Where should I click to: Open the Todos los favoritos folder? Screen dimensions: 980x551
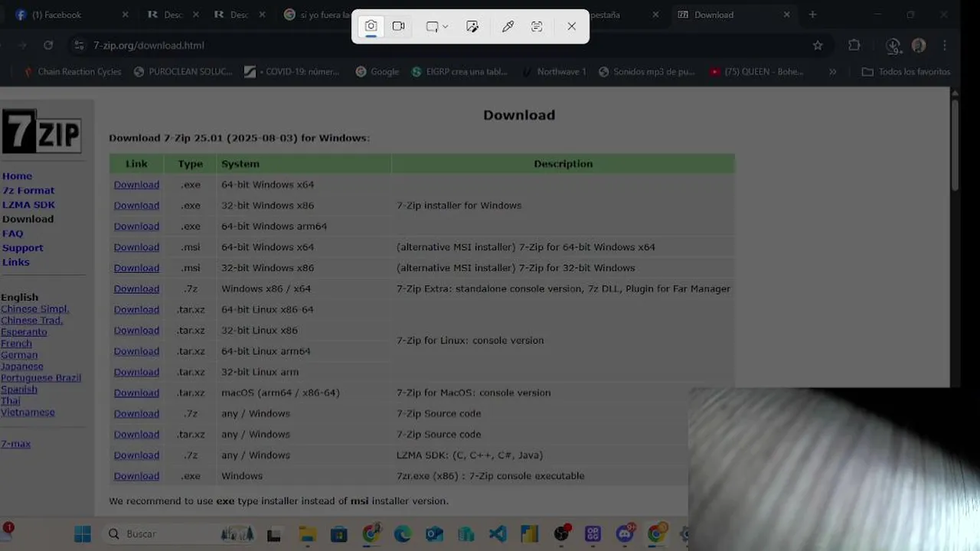pos(906,72)
